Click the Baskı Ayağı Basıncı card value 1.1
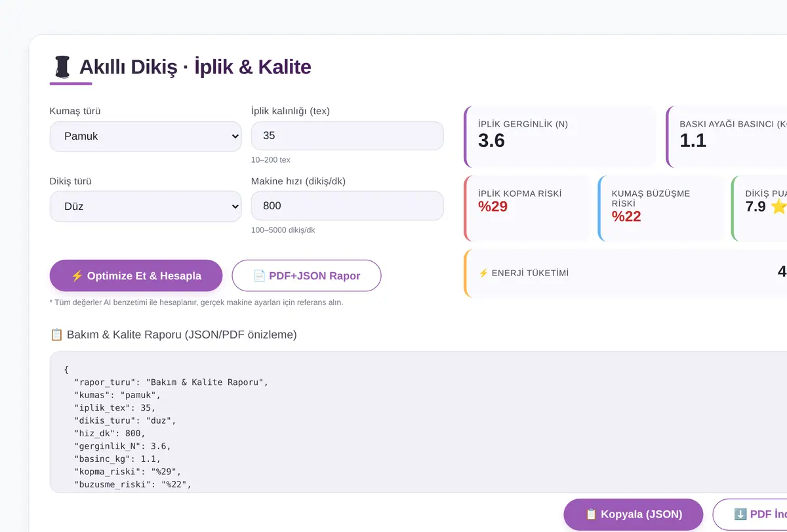This screenshot has width=787, height=532. [x=693, y=140]
